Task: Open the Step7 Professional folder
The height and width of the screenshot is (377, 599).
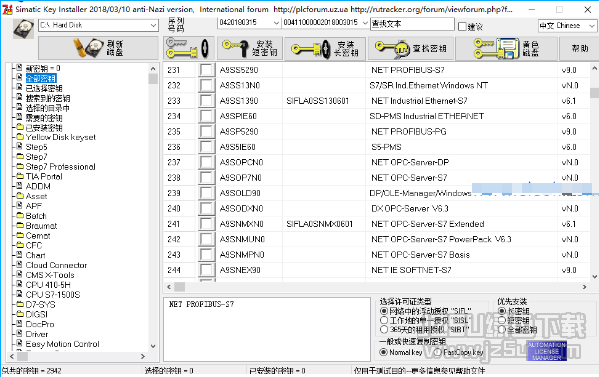Action: point(60,167)
